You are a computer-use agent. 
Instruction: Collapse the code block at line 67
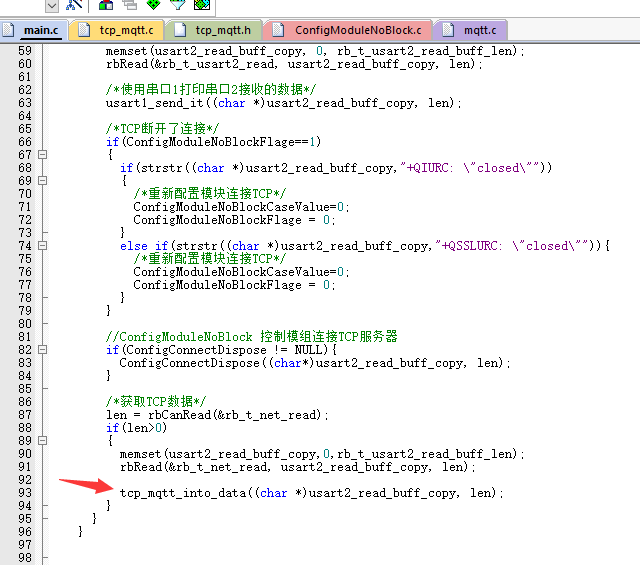[42, 155]
